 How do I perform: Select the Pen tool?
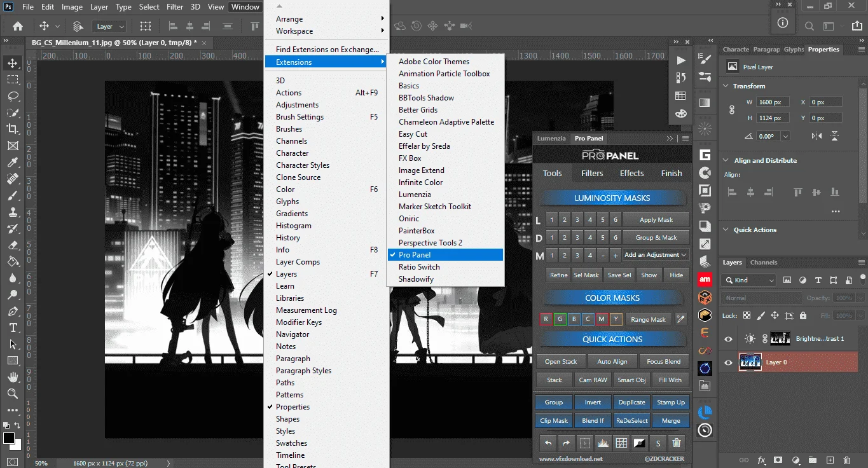click(12, 312)
